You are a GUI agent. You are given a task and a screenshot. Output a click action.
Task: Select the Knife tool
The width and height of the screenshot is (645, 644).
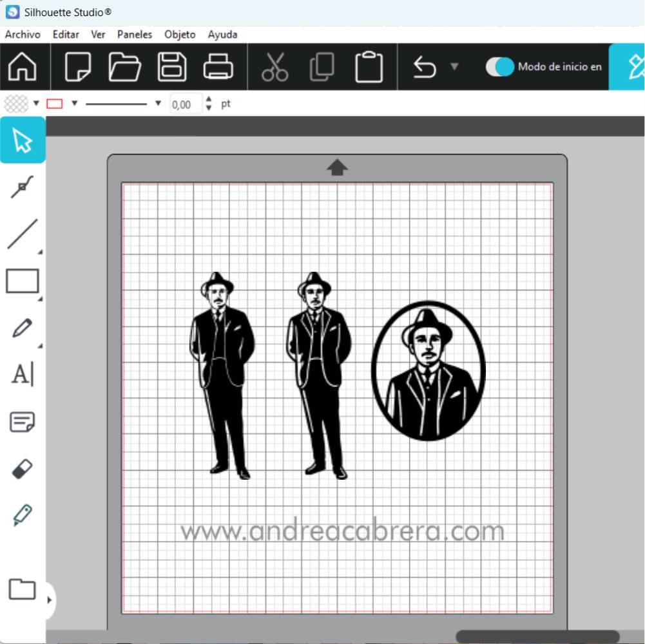(23, 515)
